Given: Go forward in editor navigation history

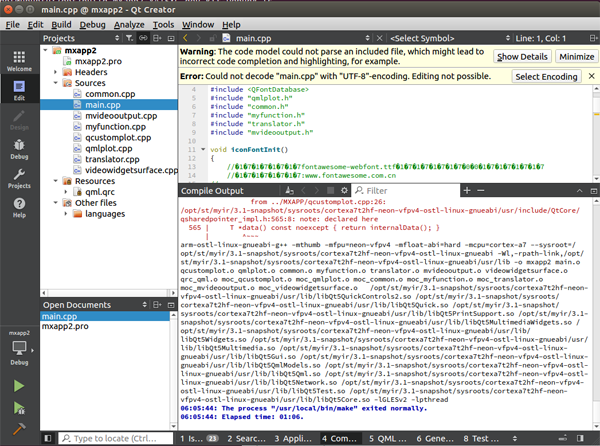Looking at the screenshot, I should 199,38.
